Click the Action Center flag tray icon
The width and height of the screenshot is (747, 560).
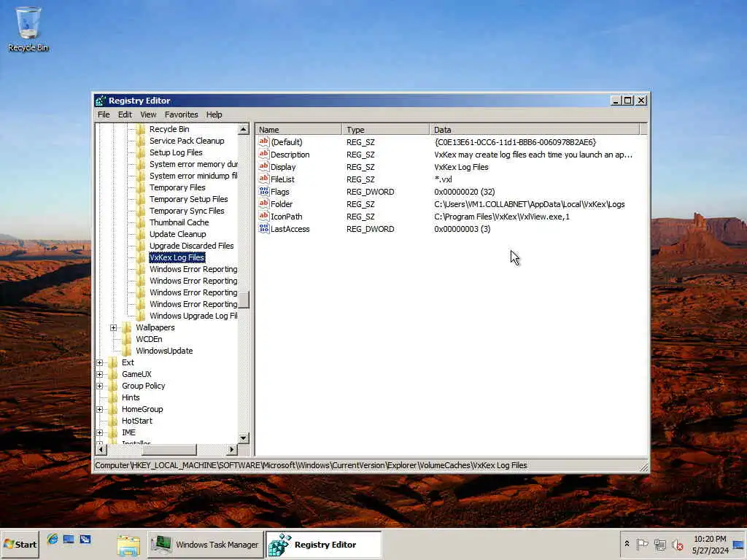click(x=642, y=544)
